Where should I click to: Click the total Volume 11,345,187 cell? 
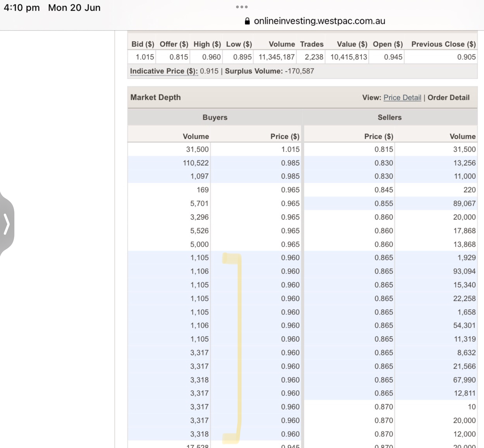[276, 57]
